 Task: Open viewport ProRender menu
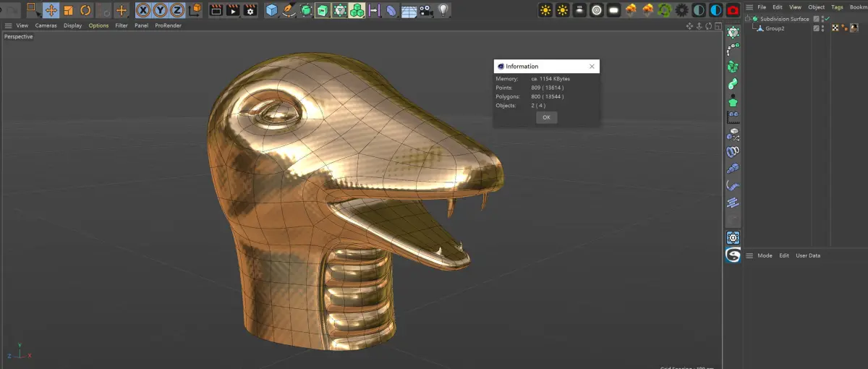point(169,25)
